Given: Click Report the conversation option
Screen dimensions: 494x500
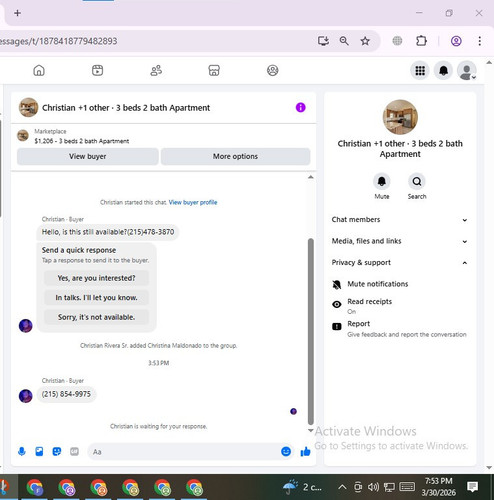Looking at the screenshot, I should click(x=400, y=329).
